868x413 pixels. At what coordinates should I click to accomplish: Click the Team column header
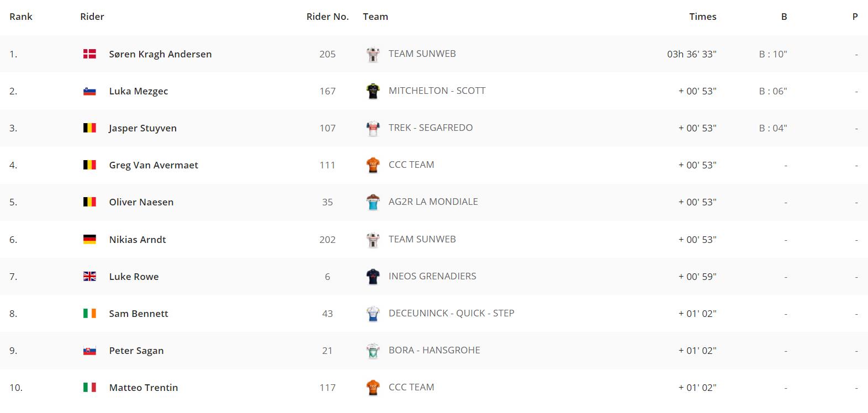(x=375, y=17)
